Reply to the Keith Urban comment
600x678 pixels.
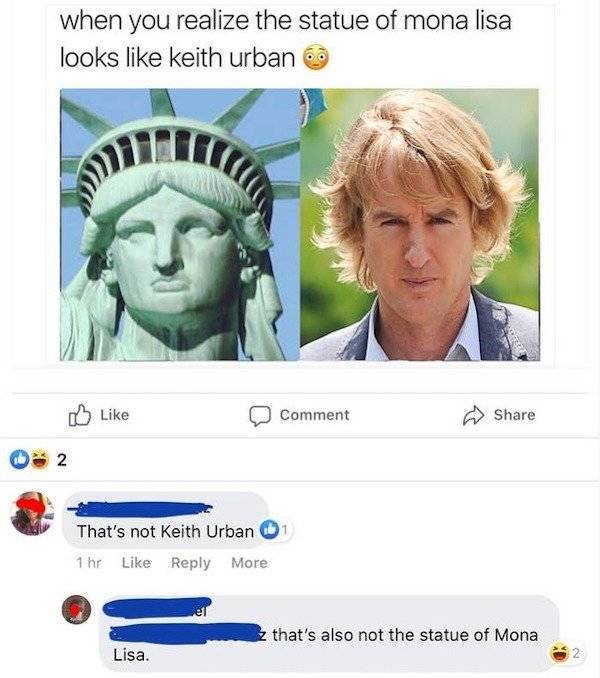point(191,563)
